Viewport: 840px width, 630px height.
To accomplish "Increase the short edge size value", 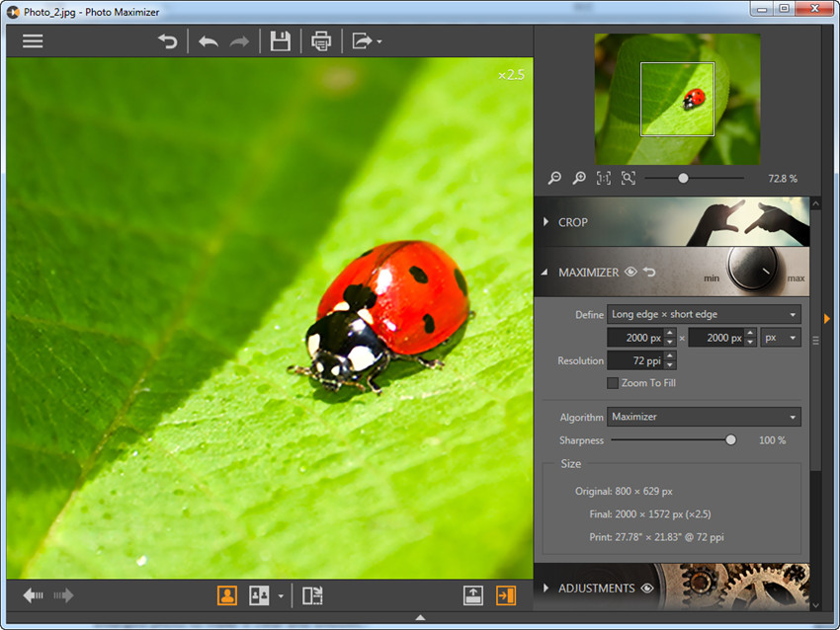I will coord(750,333).
